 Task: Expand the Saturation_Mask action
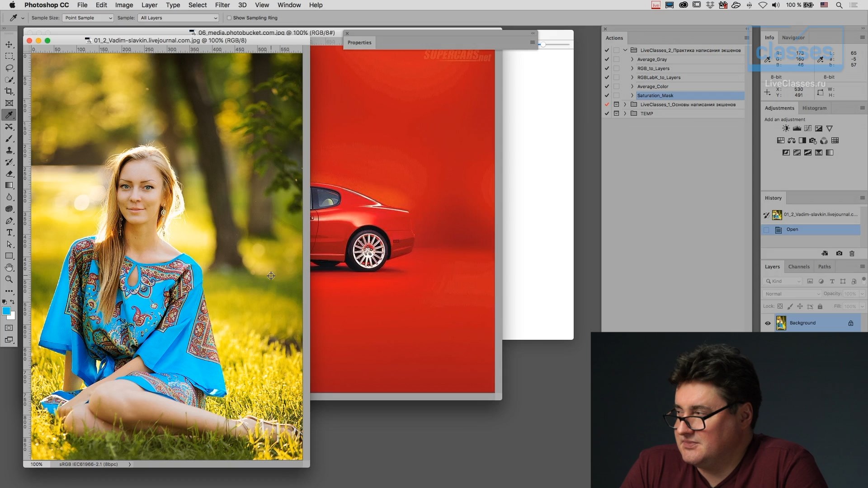click(x=632, y=95)
